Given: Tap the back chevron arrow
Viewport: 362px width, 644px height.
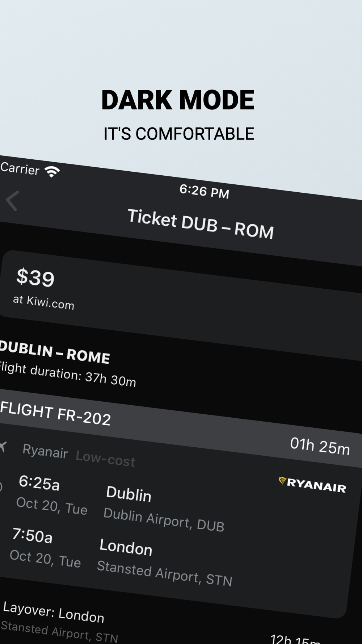Looking at the screenshot, I should coord(12,200).
